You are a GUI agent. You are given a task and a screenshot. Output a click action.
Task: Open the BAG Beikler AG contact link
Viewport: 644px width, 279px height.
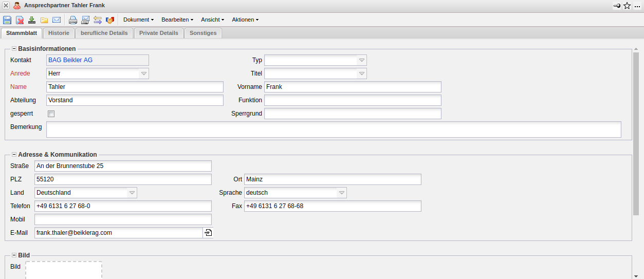tap(70, 60)
